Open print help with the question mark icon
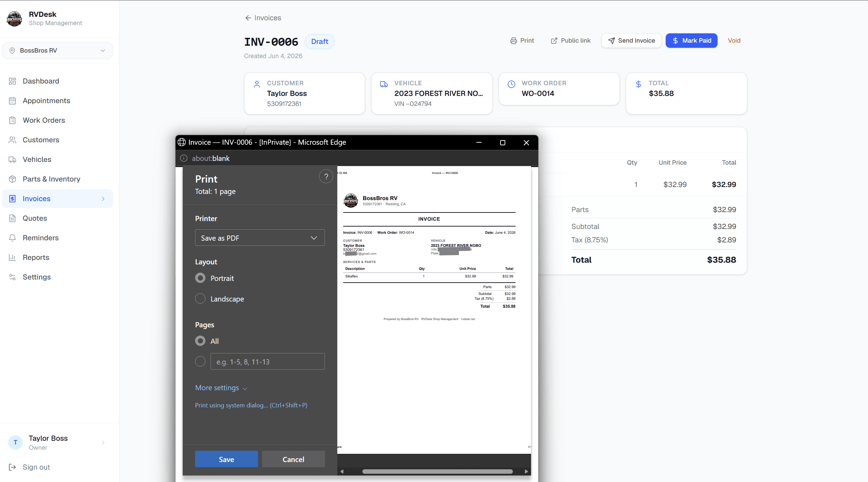The height and width of the screenshot is (482, 868). point(326,176)
